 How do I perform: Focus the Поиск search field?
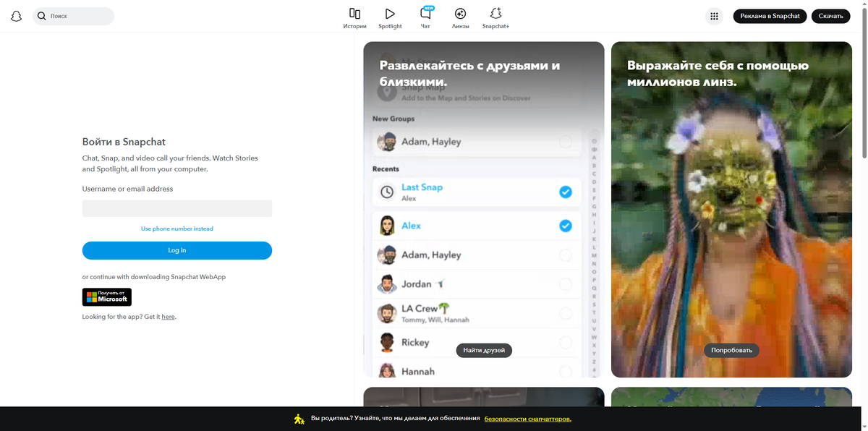pos(74,16)
